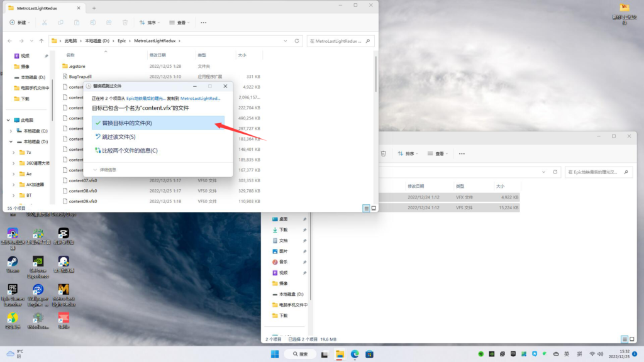Open Microsoft Store from the taskbar
The image size is (644, 362).
(369, 354)
